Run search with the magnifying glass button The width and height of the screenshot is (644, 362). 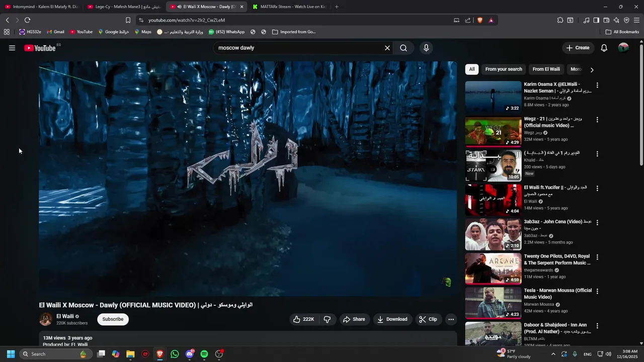(404, 48)
